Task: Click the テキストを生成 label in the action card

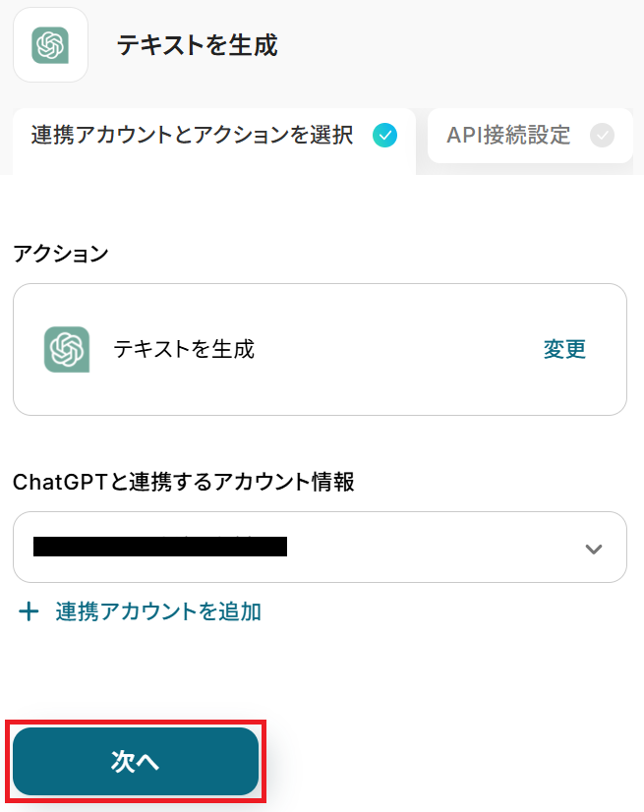Action: click(x=184, y=349)
